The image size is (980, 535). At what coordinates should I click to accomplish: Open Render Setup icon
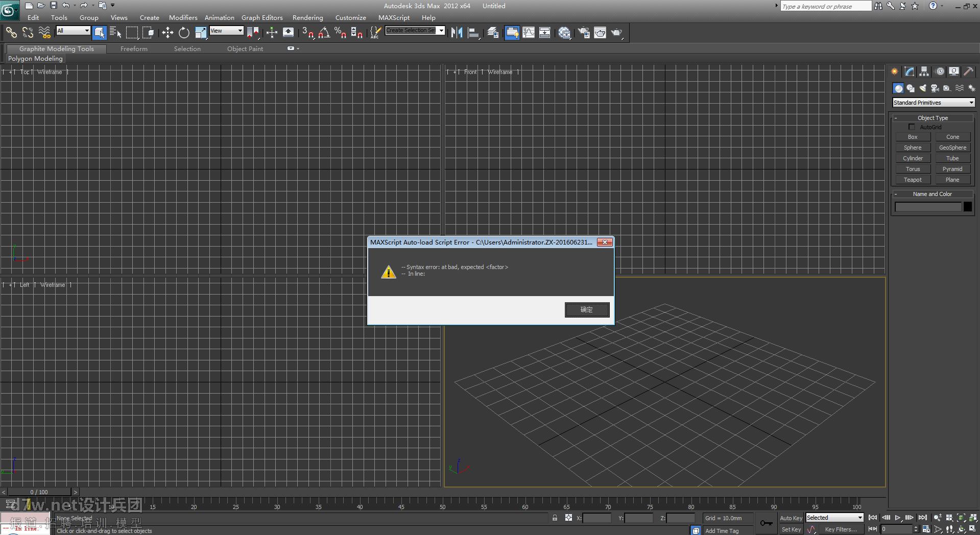click(x=583, y=33)
